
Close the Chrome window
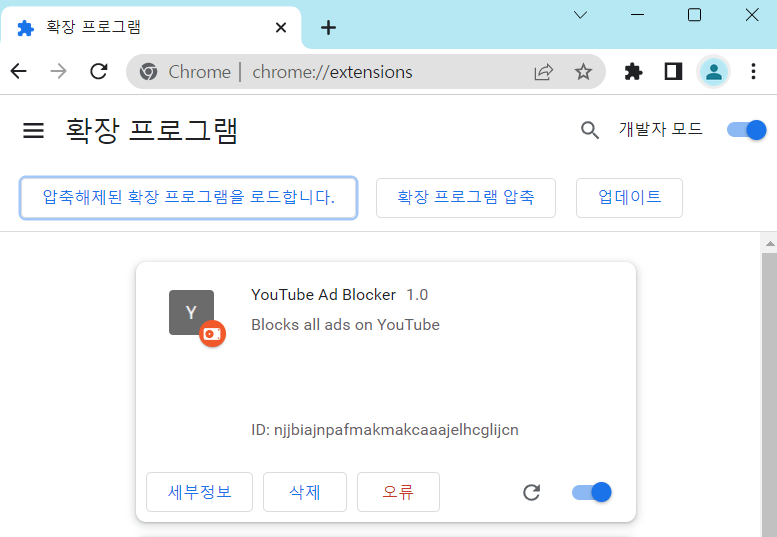(752, 15)
